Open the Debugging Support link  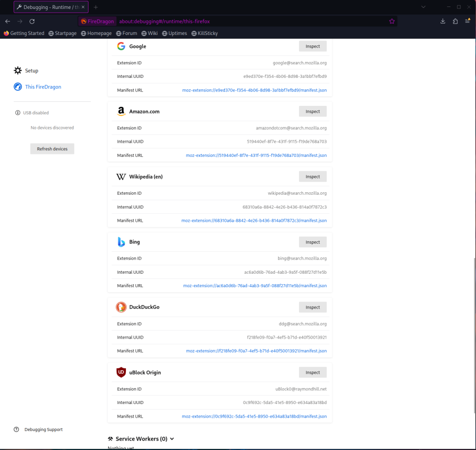(43, 430)
